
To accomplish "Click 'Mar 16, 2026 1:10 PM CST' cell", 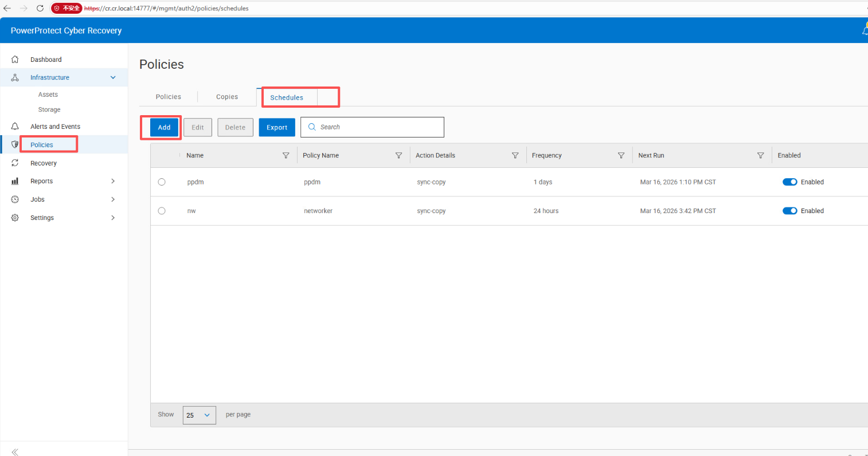I will pos(678,182).
